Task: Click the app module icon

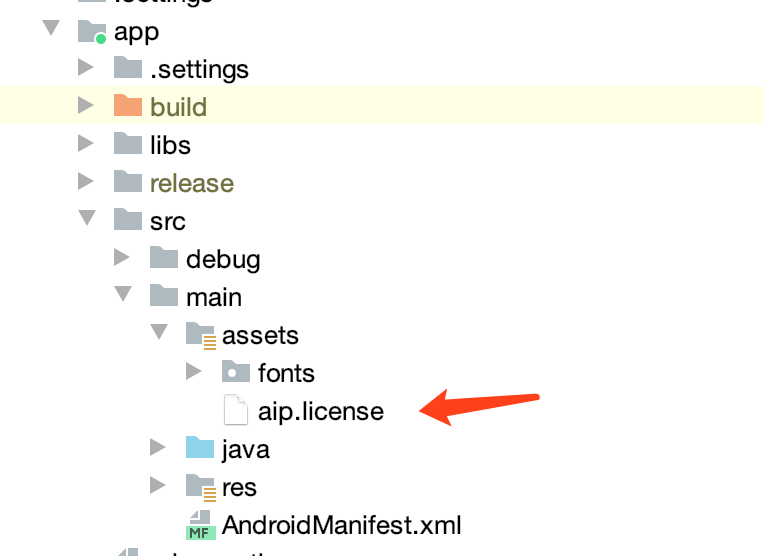Action: [92, 32]
